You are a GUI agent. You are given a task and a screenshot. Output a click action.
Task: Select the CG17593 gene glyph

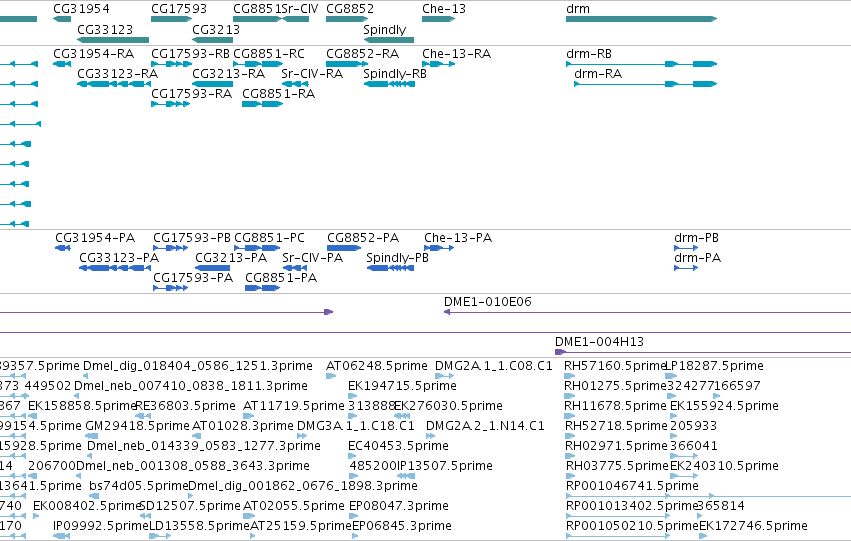click(172, 19)
